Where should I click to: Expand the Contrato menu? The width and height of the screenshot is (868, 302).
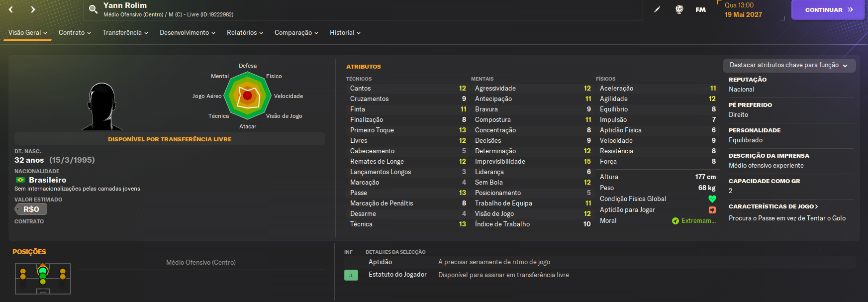pos(75,33)
